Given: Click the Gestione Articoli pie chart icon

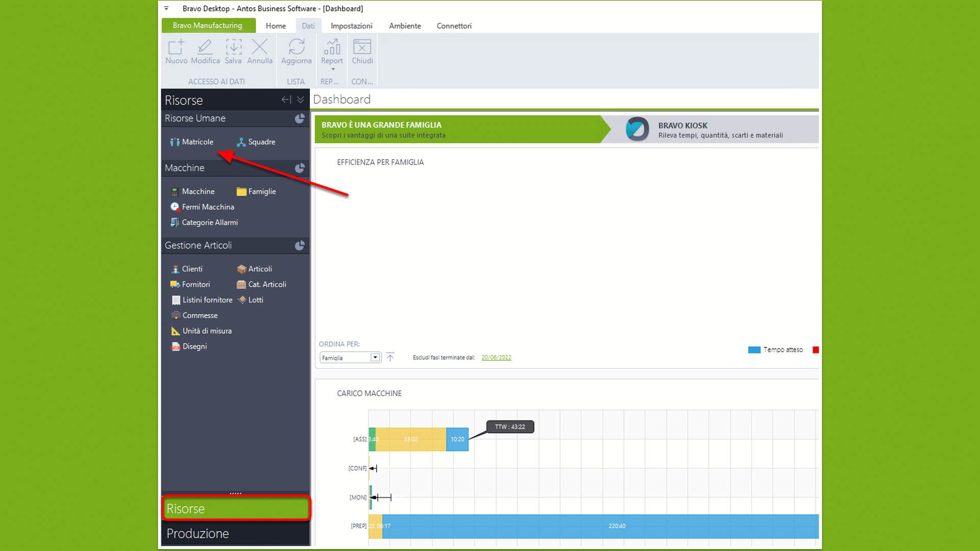Looking at the screenshot, I should point(300,245).
